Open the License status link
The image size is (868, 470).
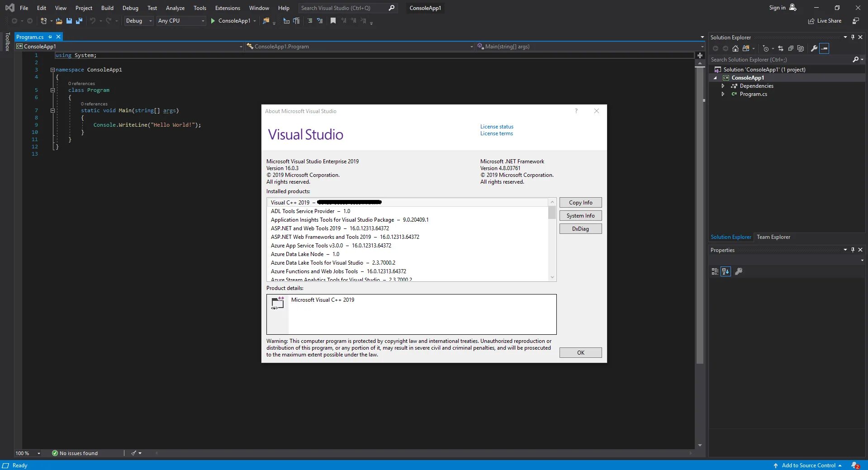pyautogui.click(x=497, y=127)
